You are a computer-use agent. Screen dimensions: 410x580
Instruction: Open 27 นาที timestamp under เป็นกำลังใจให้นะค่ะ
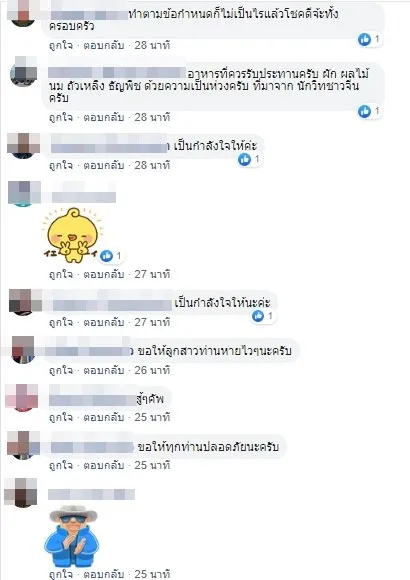pos(152,322)
